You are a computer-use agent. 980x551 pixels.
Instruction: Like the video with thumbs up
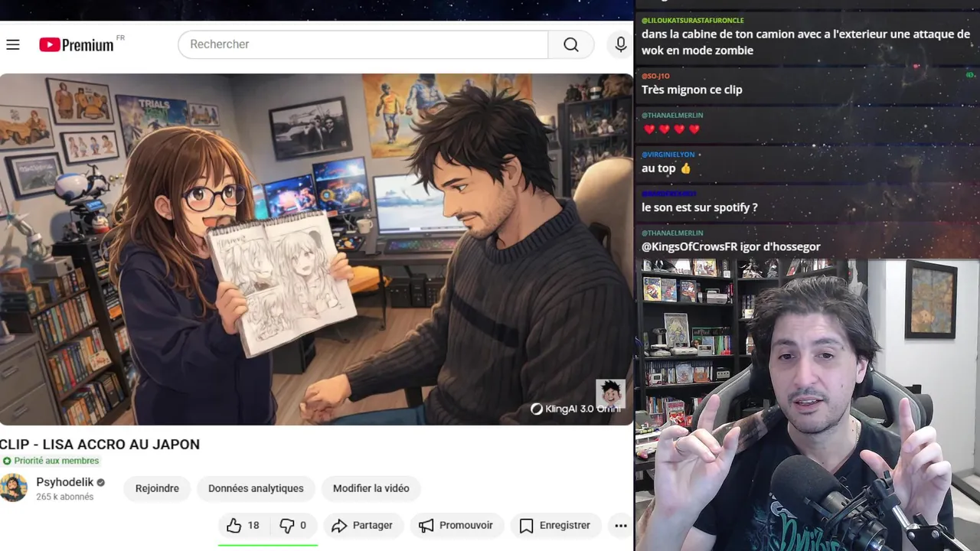click(243, 525)
